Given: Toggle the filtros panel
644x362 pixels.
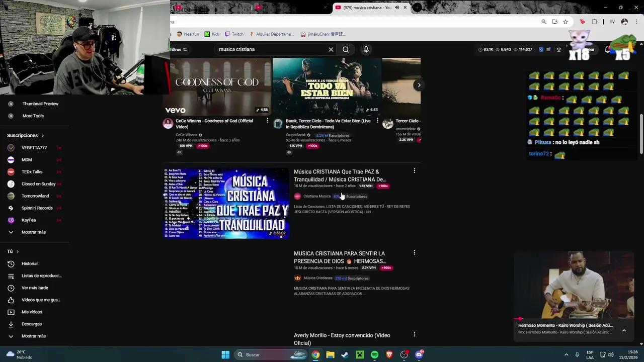Looking at the screenshot, I should 176,49.
